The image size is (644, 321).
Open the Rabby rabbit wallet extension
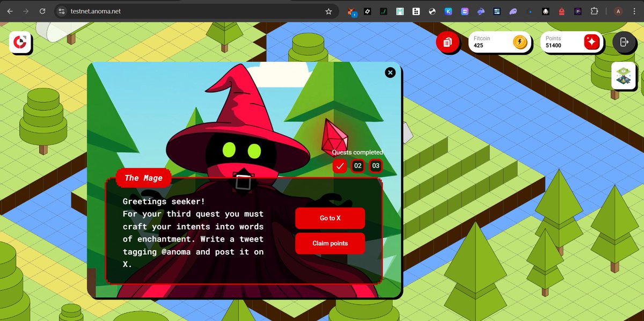point(481,11)
